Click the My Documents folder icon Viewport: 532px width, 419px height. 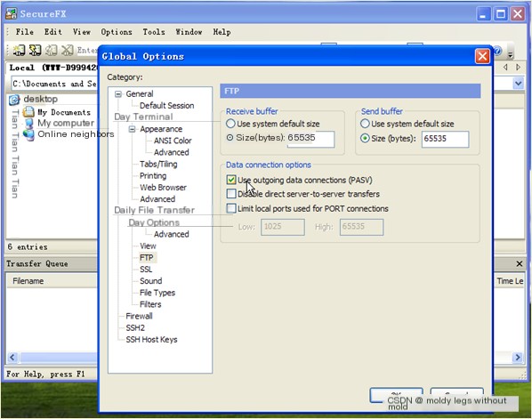click(x=28, y=111)
